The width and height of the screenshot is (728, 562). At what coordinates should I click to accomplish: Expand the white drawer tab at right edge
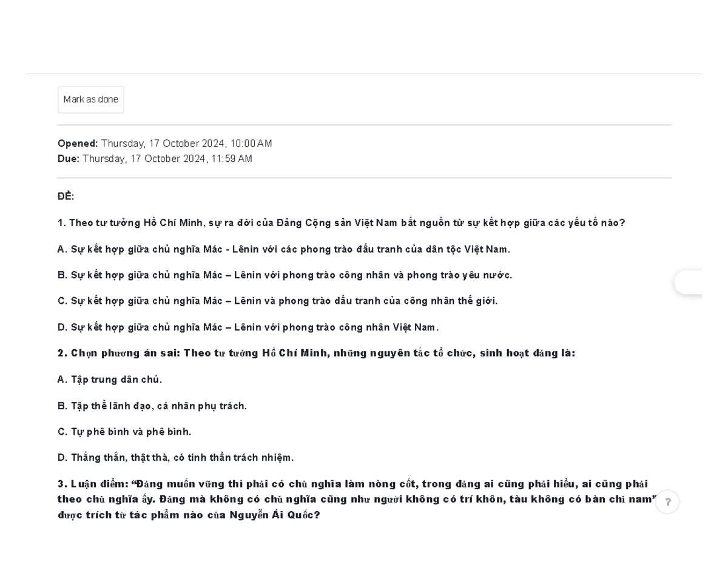point(689,283)
